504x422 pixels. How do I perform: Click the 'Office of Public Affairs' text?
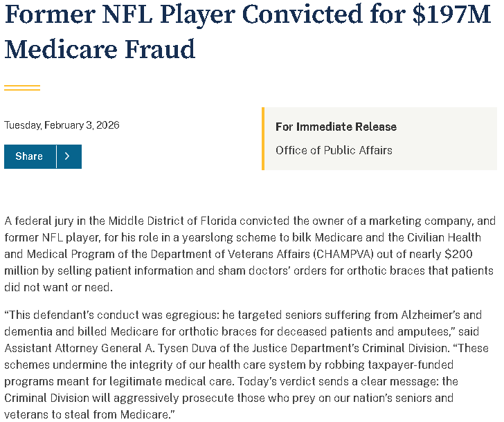[x=334, y=150]
